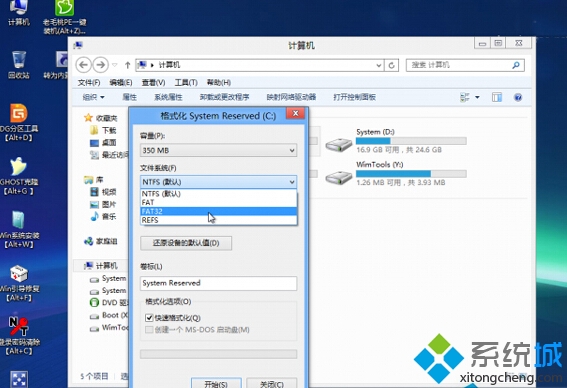Select Music library in navigation pane
The width and height of the screenshot is (567, 388).
point(103,217)
